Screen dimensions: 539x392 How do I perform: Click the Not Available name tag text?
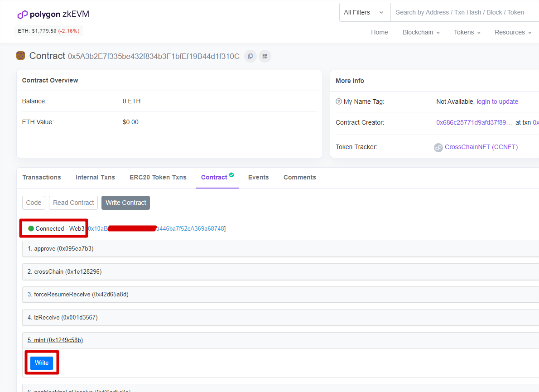point(455,102)
